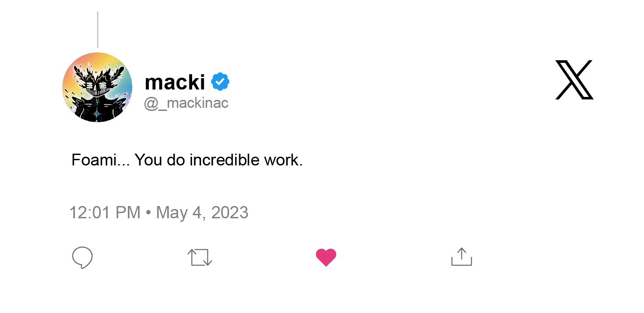Click the timestamp May 4, 2023
The width and height of the screenshot is (644, 313).
tap(202, 212)
